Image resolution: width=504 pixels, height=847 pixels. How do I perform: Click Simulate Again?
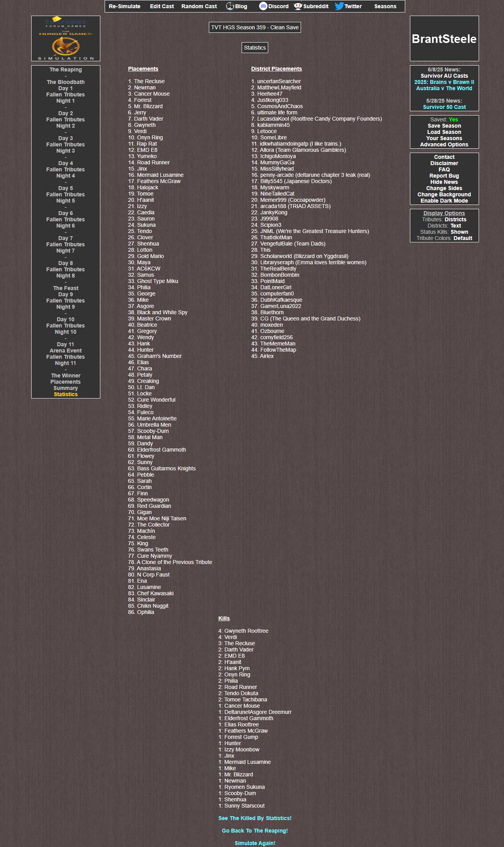pos(255,843)
